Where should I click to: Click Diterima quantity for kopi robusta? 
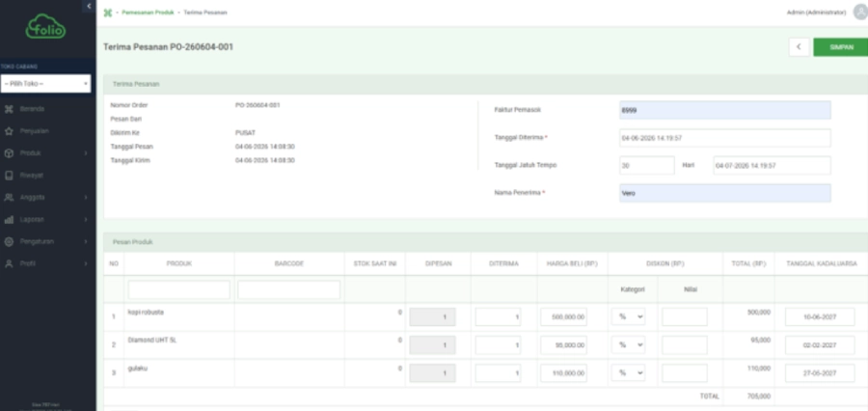498,316
